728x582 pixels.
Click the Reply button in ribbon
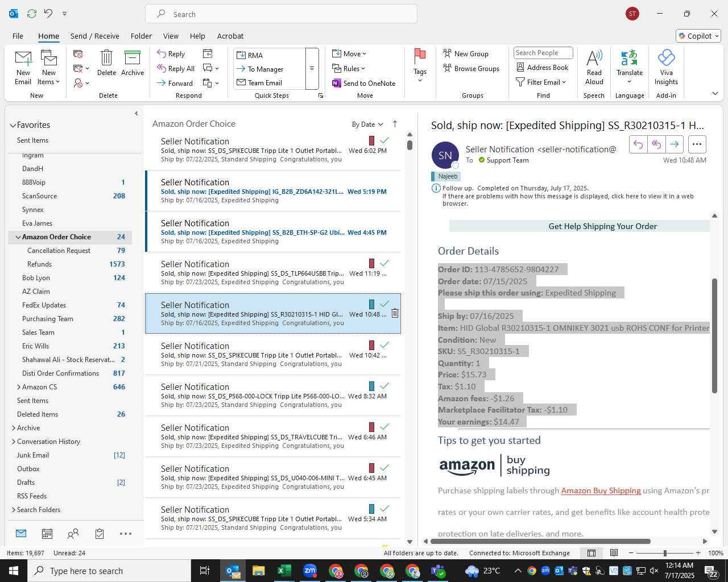(x=171, y=53)
